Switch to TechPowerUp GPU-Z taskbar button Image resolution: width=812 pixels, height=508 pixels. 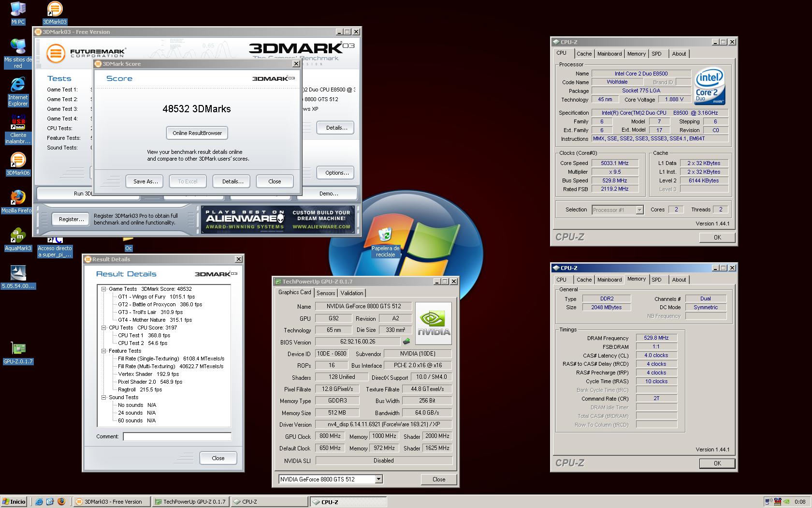tap(190, 502)
